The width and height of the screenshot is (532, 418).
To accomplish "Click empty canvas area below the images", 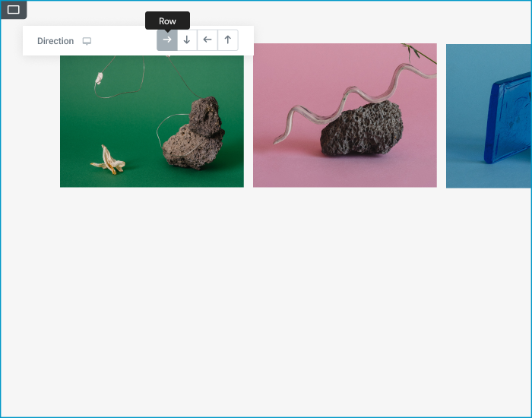I will (x=266, y=304).
